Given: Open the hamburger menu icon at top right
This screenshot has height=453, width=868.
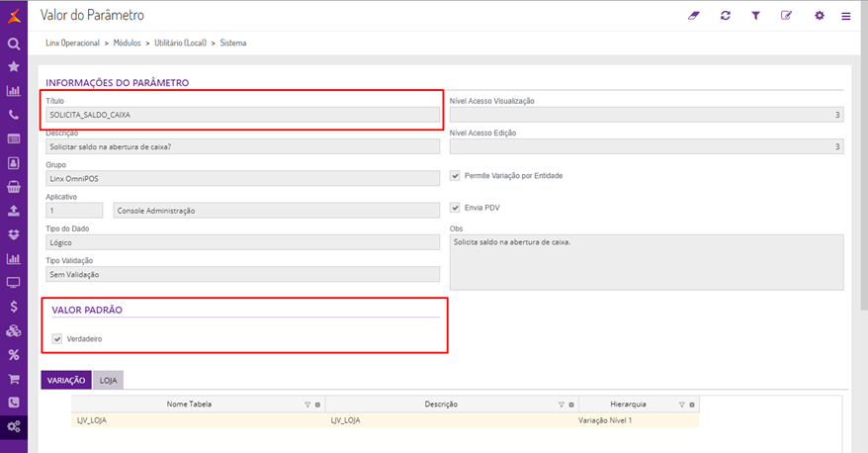Looking at the screenshot, I should (x=846, y=17).
